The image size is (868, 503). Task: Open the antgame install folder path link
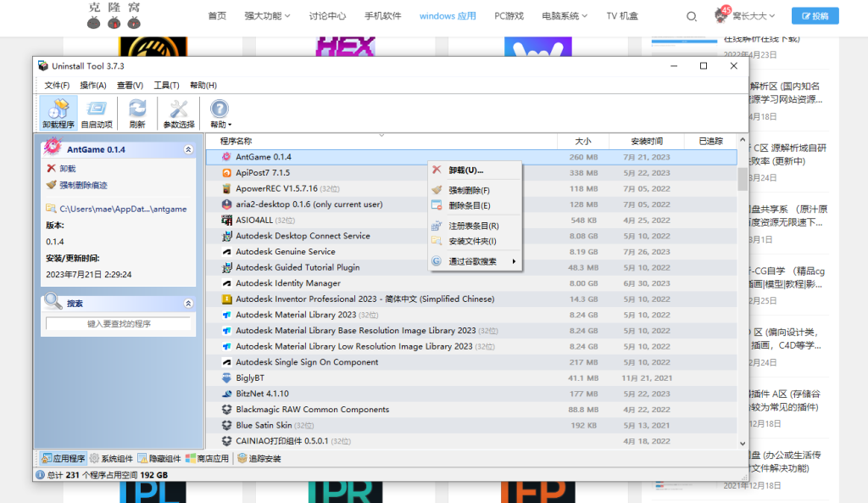pyautogui.click(x=123, y=209)
